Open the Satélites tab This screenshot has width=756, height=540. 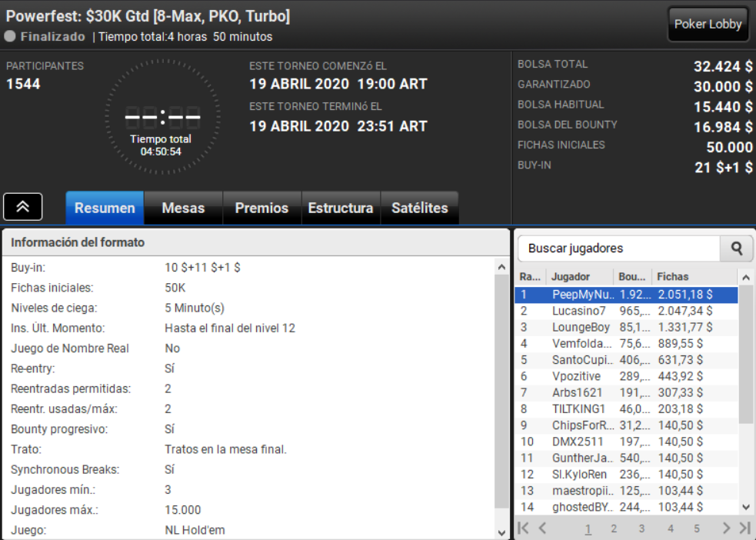[419, 208]
